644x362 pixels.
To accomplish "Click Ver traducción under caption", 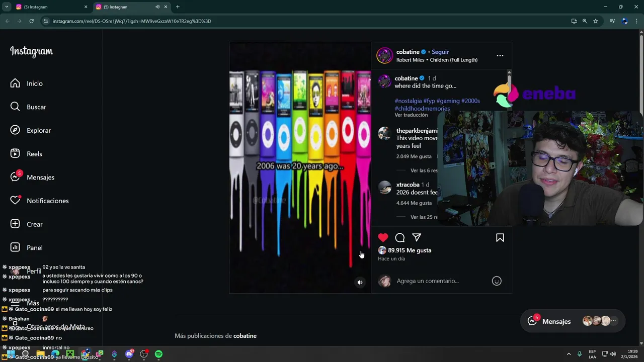I will click(x=411, y=115).
